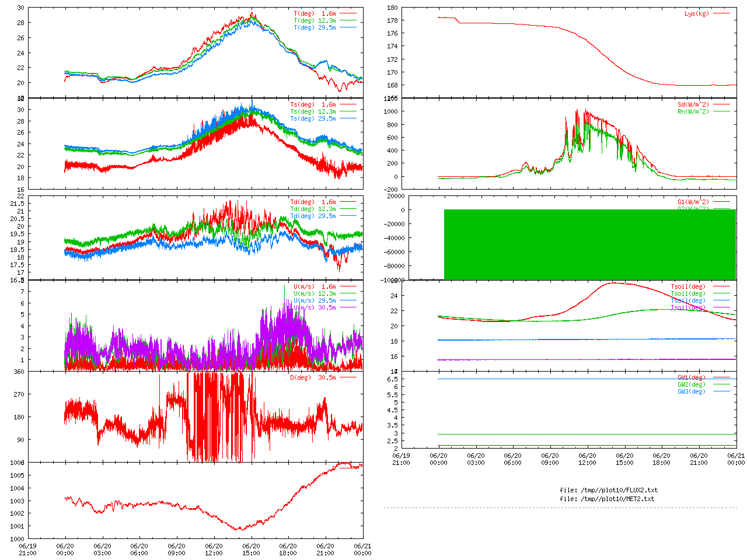Click the '178' axis value on lysimeter plot
This screenshot has width=747, height=560.
point(392,20)
